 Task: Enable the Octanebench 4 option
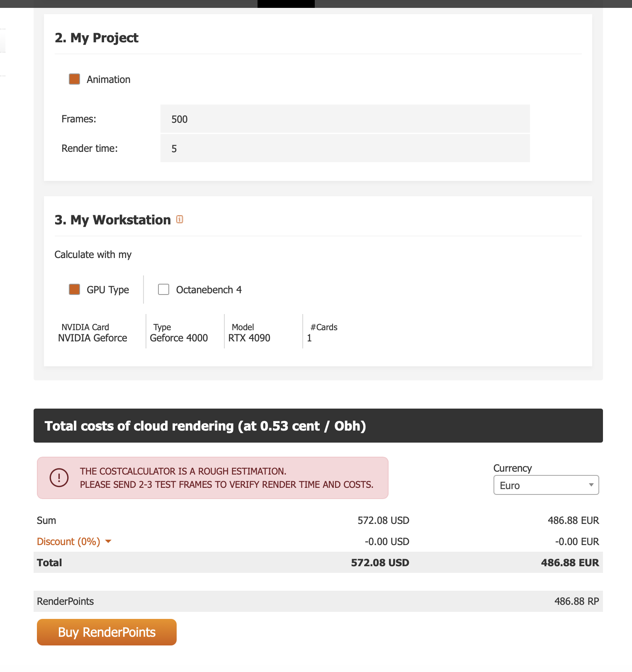coord(163,289)
